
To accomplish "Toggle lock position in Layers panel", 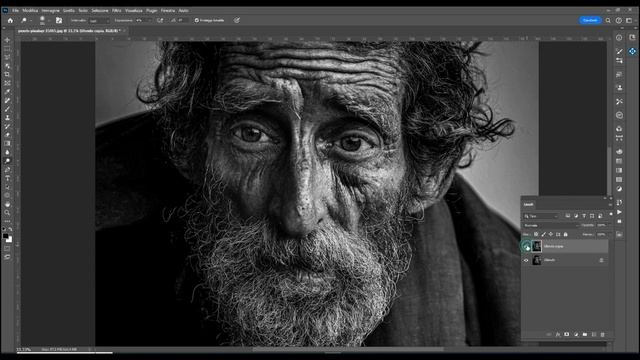I will 551,234.
